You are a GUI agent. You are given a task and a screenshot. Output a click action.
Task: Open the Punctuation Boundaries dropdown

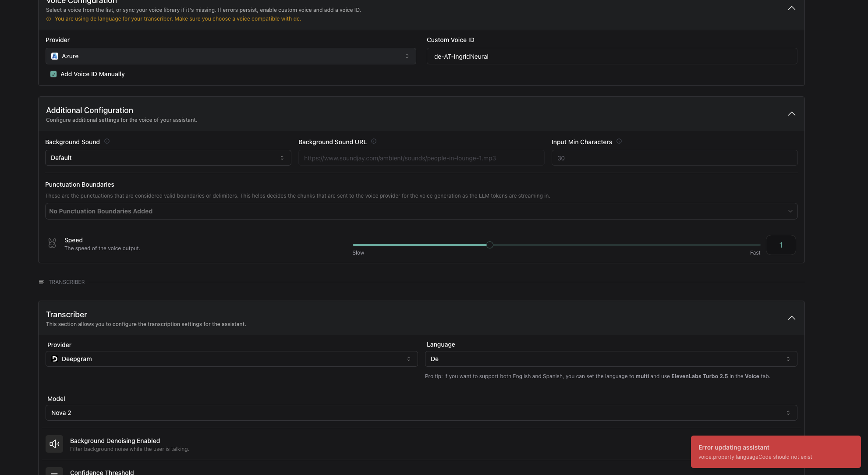click(421, 211)
